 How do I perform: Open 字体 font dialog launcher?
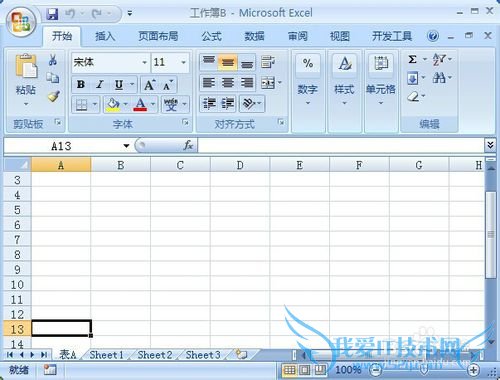(185, 123)
